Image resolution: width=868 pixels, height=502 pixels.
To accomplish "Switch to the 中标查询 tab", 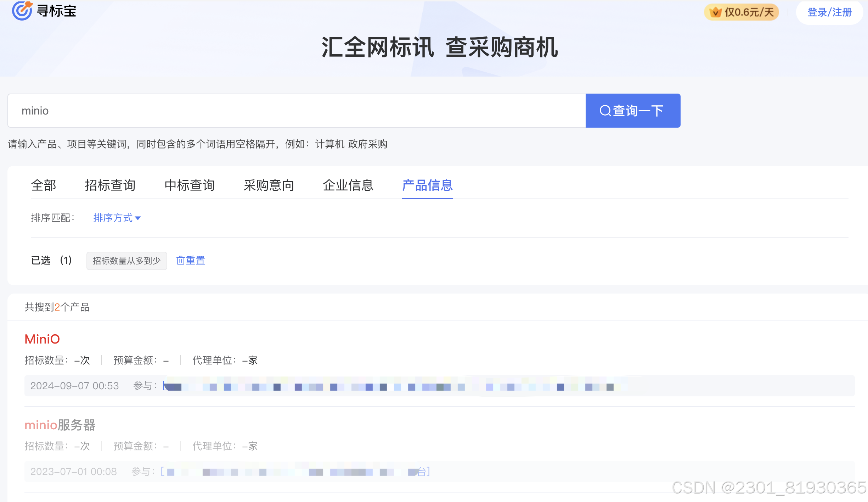I will click(190, 185).
